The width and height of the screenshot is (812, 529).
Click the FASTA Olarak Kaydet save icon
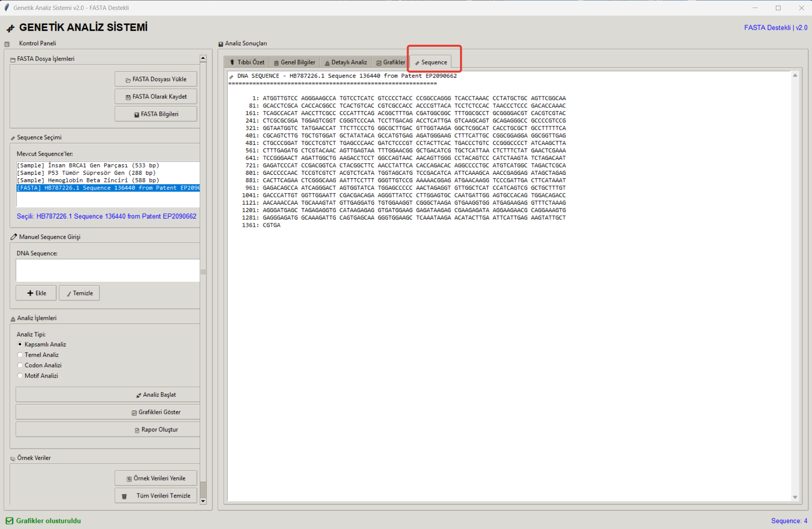point(128,97)
